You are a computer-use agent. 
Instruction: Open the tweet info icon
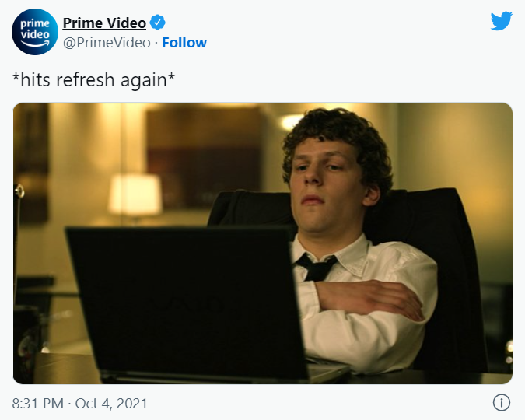[501, 402]
